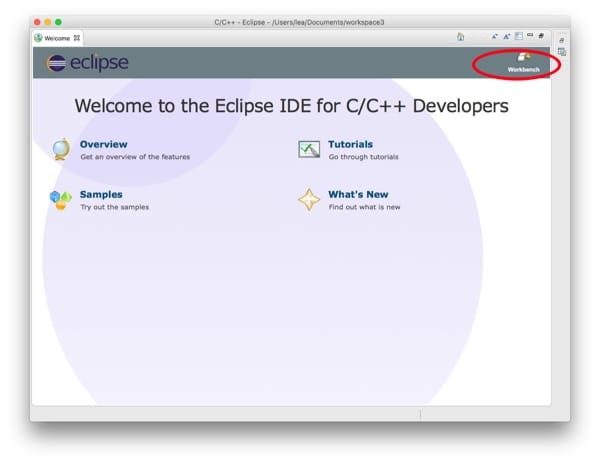Minimize the Welcome view
This screenshot has height=464, width=600.
[530, 35]
